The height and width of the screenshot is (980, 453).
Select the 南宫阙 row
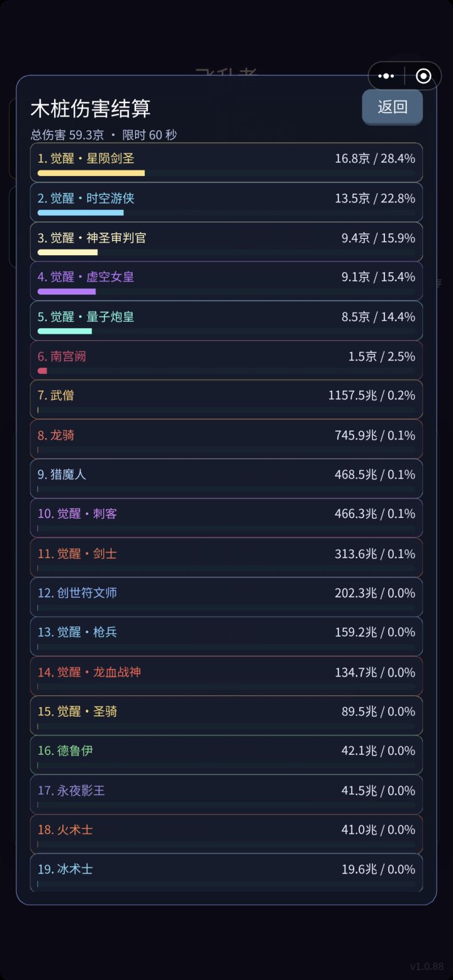(x=226, y=360)
